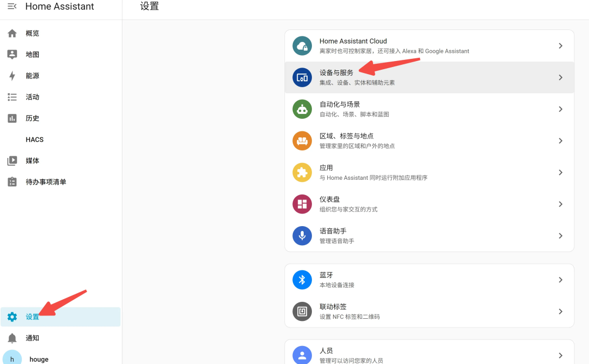The width and height of the screenshot is (589, 364).
Task: Go to 地图 in the sidebar
Action: pos(61,54)
